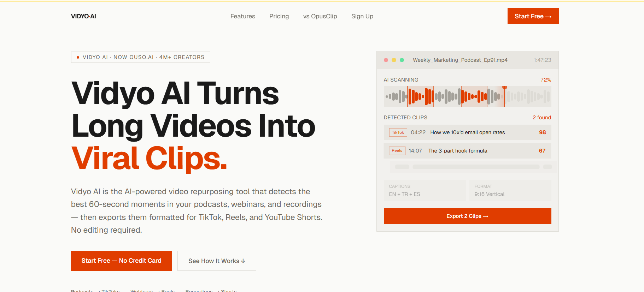Viewport: 644px width, 292px height.
Task: Click the green window dot in the demo panel
Action: tap(402, 60)
